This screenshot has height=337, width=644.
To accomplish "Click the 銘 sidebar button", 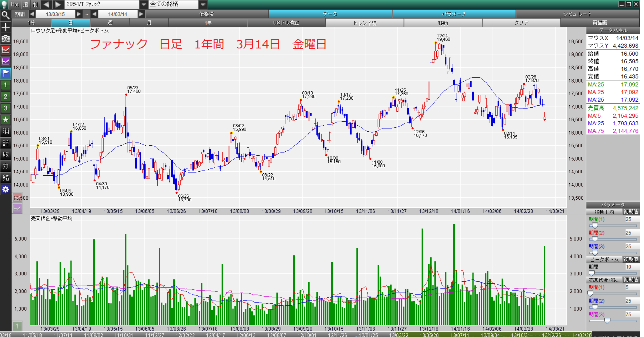I will (x=6, y=178).
